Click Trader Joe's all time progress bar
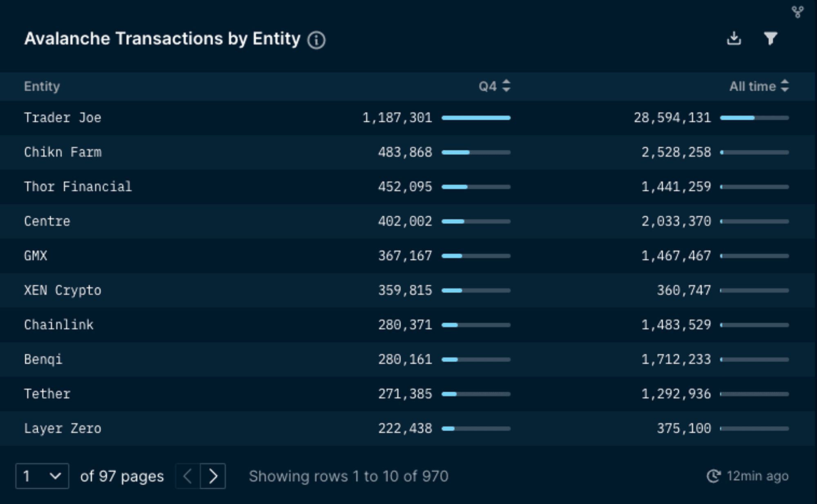The image size is (817, 504). coord(754,118)
